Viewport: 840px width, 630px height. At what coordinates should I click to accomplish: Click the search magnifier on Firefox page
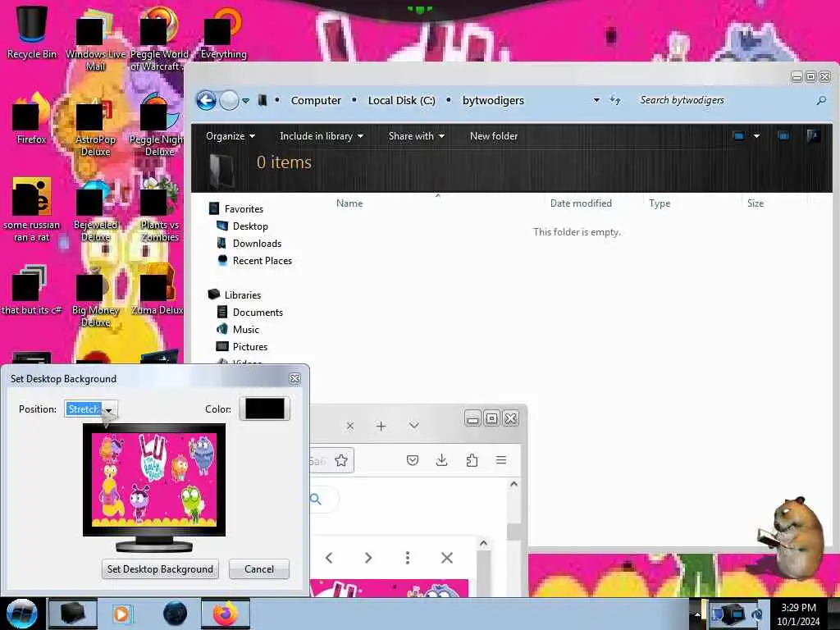click(x=316, y=500)
